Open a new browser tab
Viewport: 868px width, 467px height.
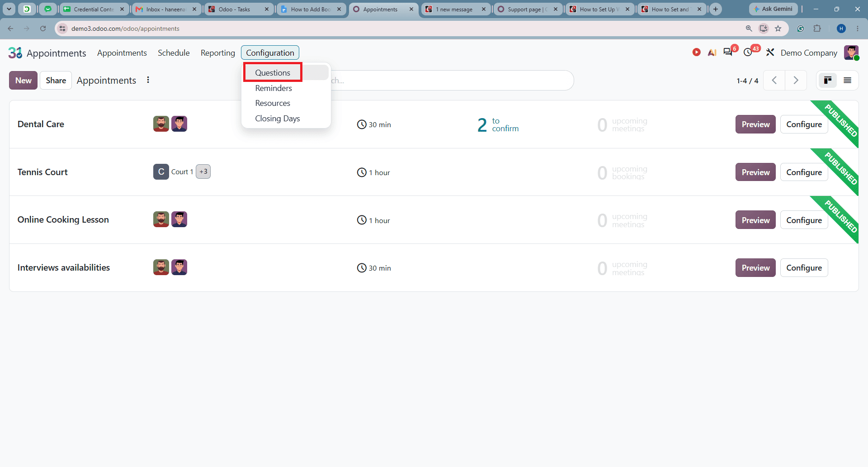[716, 9]
